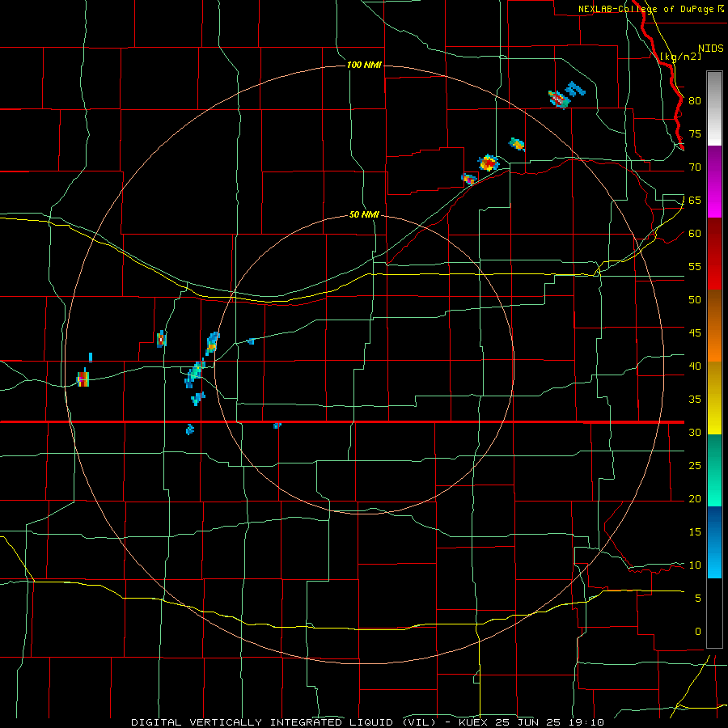Click the 100 NMI range ring label
This screenshot has width=728, height=728.
364,65
